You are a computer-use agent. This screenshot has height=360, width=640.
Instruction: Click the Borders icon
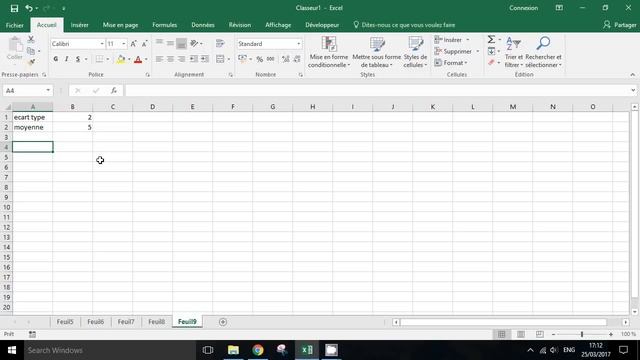point(99,59)
